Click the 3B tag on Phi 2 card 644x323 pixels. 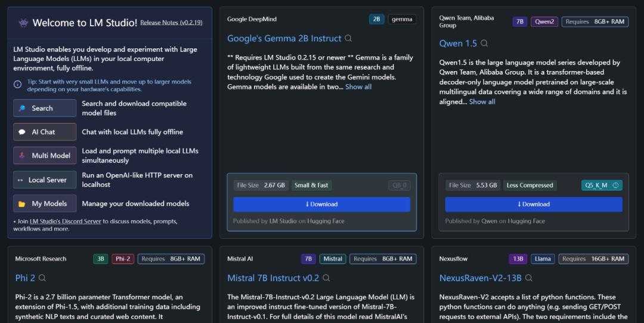click(x=101, y=259)
